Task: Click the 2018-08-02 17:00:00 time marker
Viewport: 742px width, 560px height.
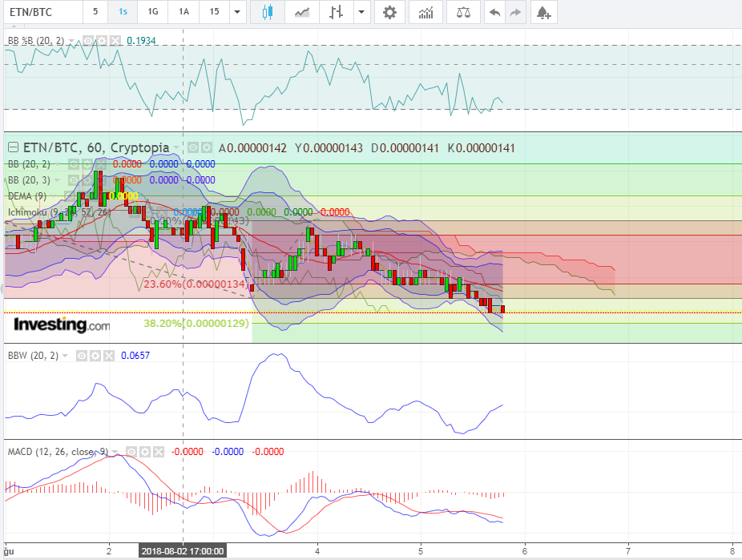Action: pyautogui.click(x=183, y=551)
